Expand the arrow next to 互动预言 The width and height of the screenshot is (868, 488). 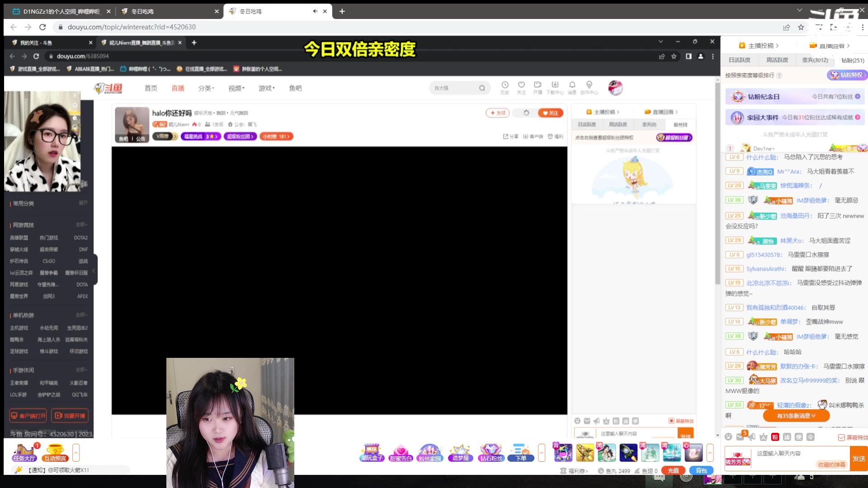(x=76, y=453)
